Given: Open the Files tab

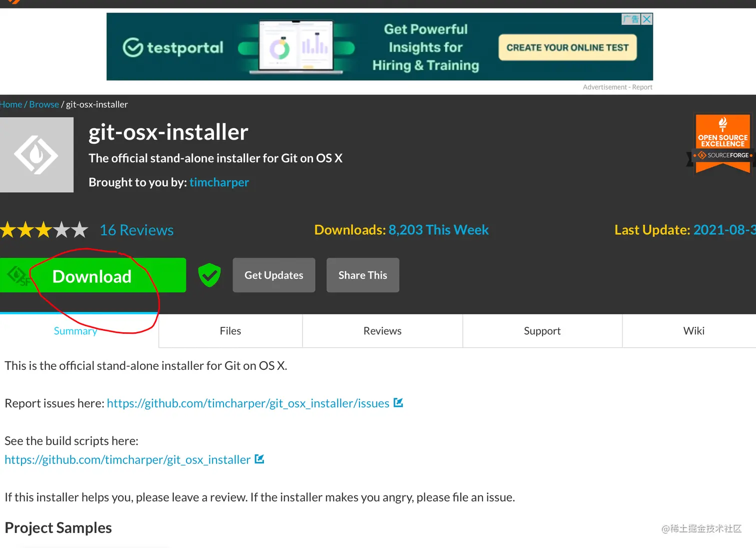Looking at the screenshot, I should coord(230,331).
